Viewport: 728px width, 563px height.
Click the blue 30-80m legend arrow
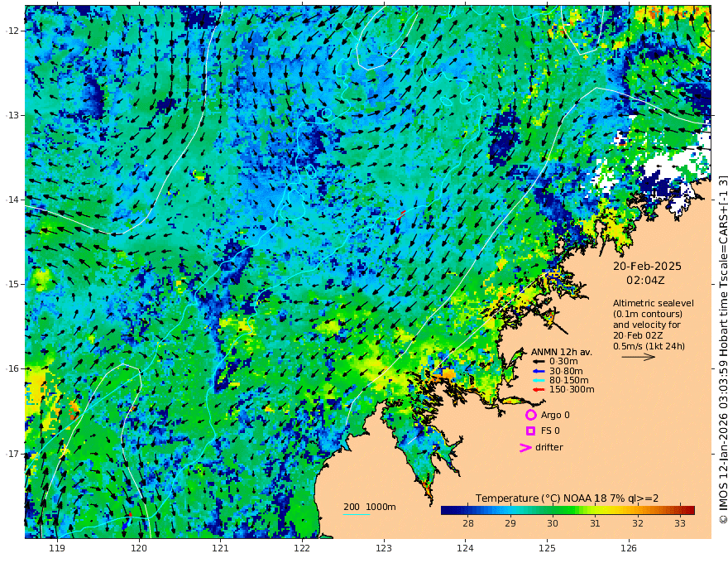tap(538, 371)
